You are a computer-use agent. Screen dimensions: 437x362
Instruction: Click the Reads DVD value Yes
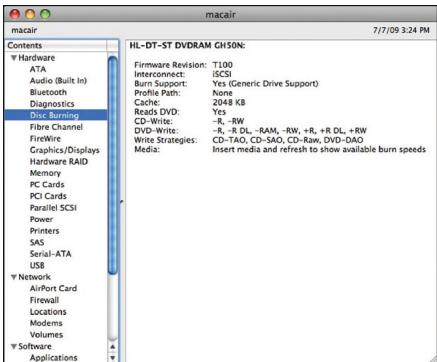click(x=219, y=112)
